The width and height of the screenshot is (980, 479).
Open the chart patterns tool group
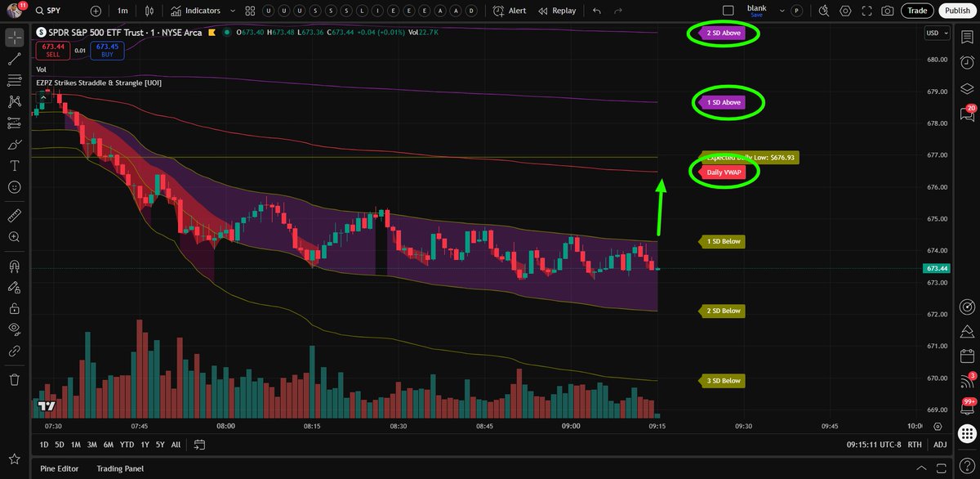(14, 101)
